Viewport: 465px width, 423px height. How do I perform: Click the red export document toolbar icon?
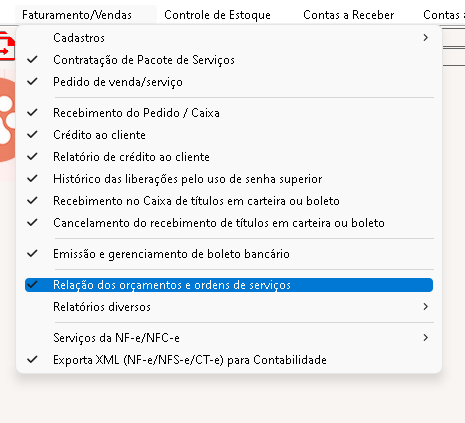pyautogui.click(x=7, y=46)
